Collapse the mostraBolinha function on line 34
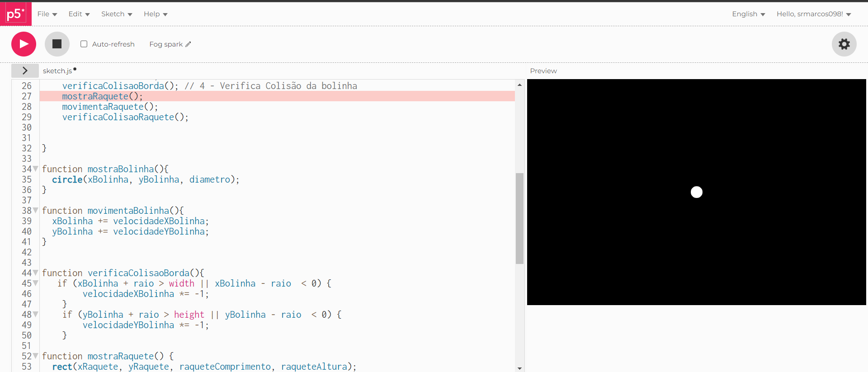This screenshot has width=868, height=372. click(x=36, y=169)
